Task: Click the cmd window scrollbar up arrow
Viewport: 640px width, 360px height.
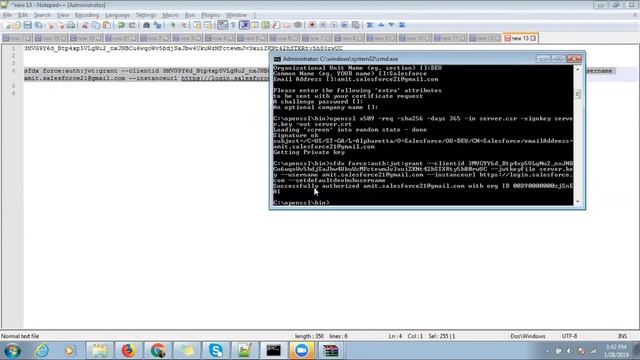Action: pos(577,69)
